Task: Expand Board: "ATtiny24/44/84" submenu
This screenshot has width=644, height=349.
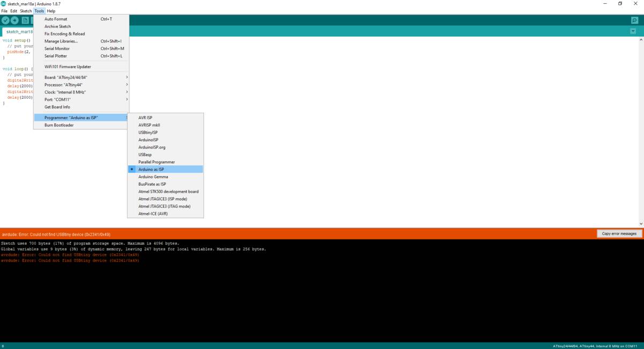Action: [82, 77]
